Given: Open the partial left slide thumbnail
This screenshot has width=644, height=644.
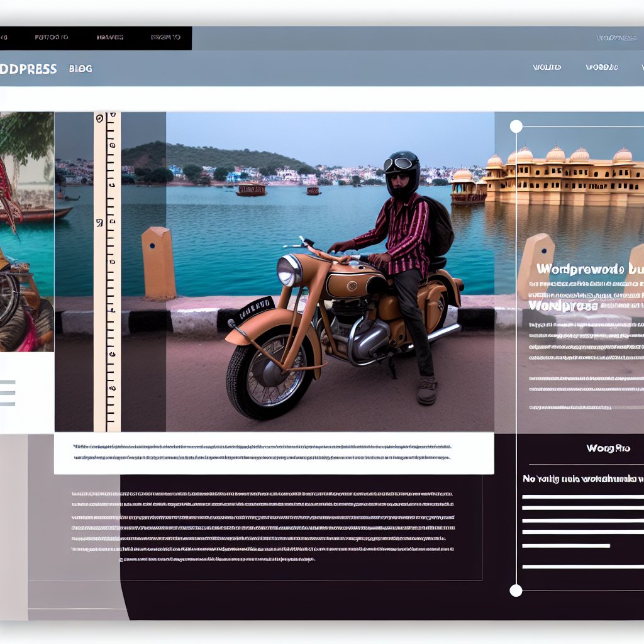Looking at the screenshot, I should point(26,231).
